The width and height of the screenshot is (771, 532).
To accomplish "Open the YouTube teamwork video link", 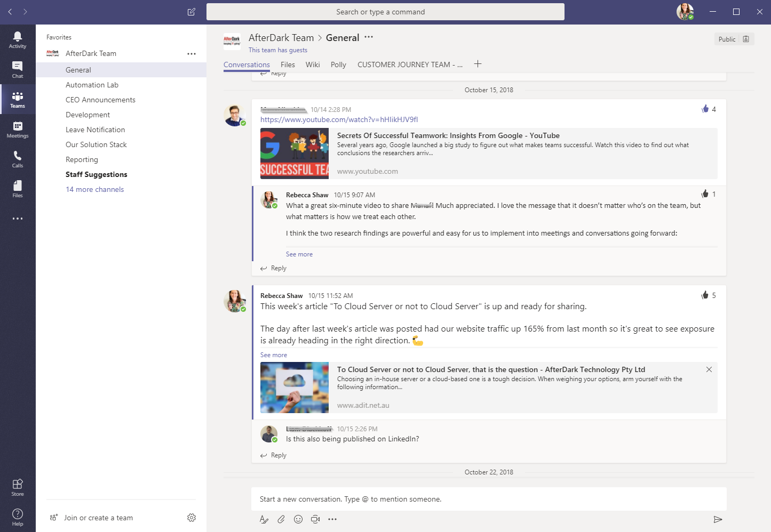I will [x=338, y=119].
